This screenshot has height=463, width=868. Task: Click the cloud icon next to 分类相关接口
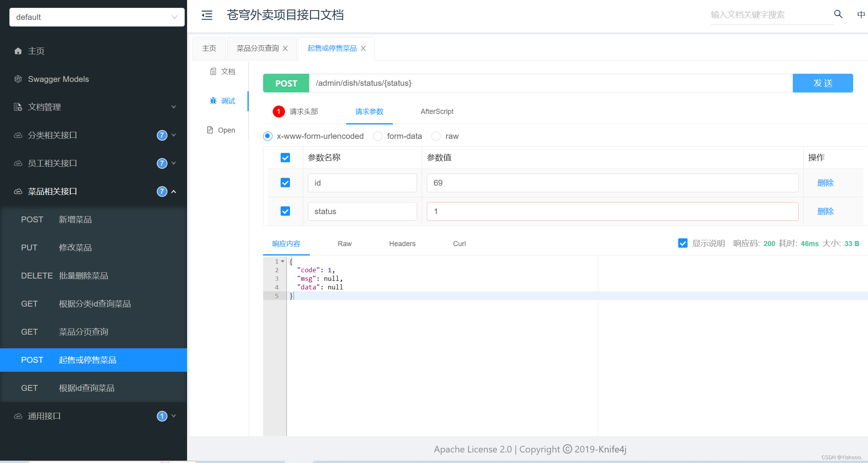click(18, 135)
